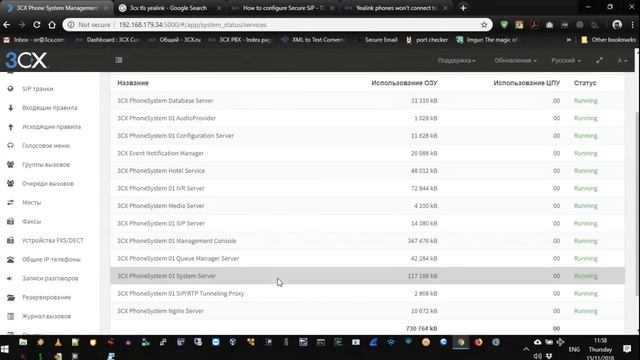The height and width of the screenshot is (360, 640).
Task: Open port checker bookmark
Action: 427,40
